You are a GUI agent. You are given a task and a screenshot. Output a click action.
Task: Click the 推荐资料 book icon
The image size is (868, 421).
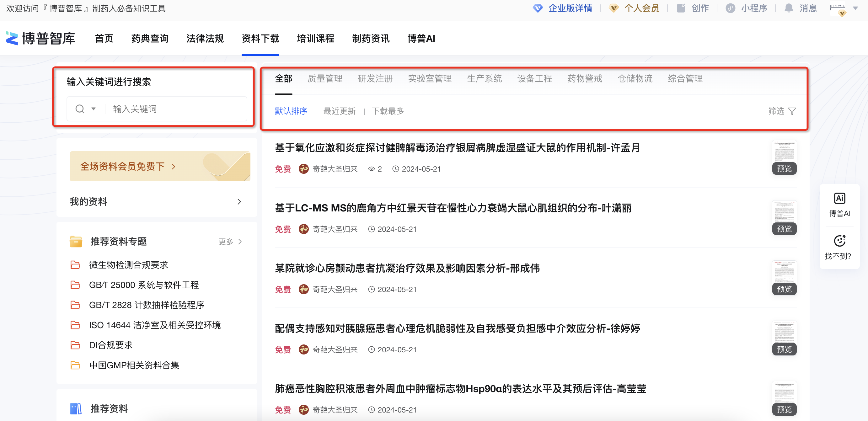point(76,408)
